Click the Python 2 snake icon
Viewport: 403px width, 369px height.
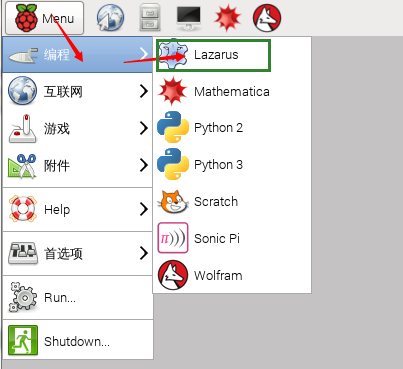click(x=173, y=127)
